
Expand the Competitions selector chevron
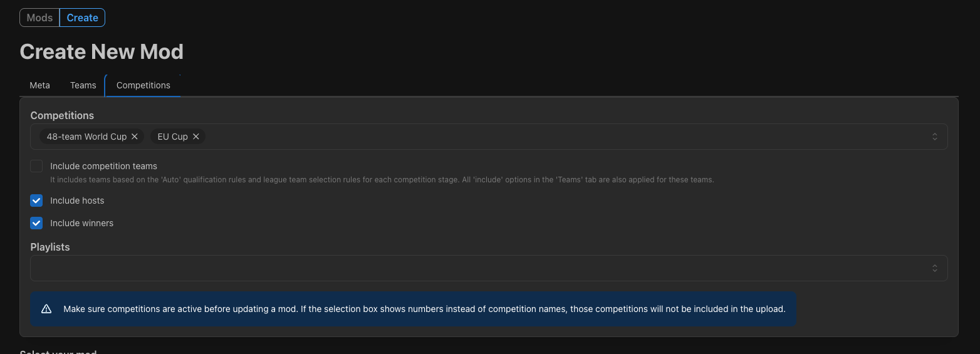click(x=934, y=137)
